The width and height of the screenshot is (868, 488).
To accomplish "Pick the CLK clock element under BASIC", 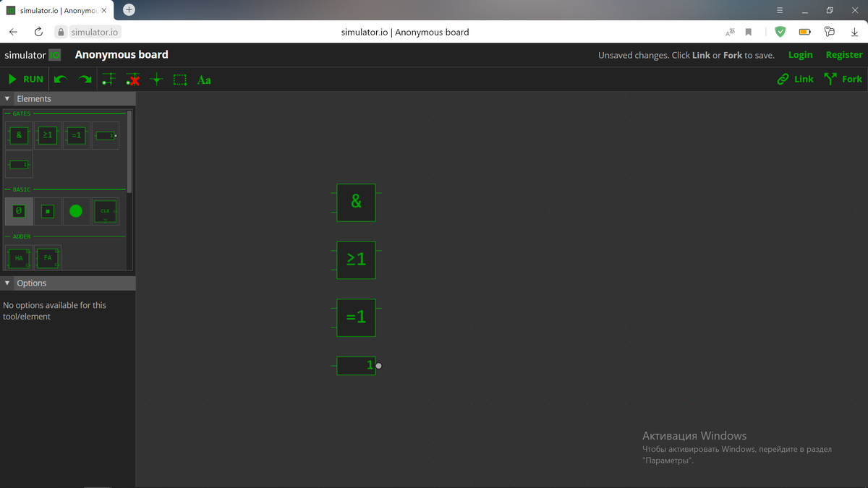I will coord(106,211).
